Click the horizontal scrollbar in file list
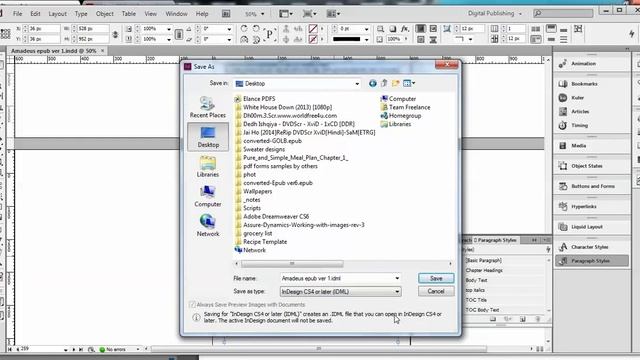Screen dimensions: 640x360 click(x=292, y=264)
